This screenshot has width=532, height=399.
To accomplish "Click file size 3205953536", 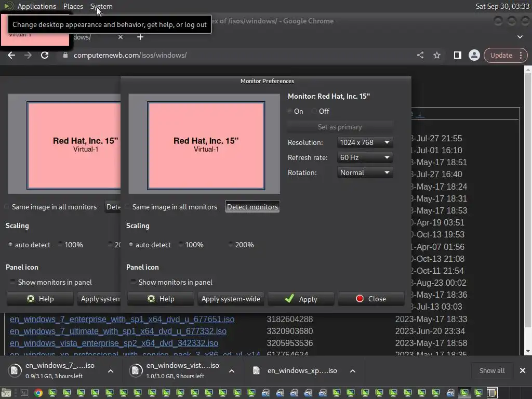I will (290, 343).
